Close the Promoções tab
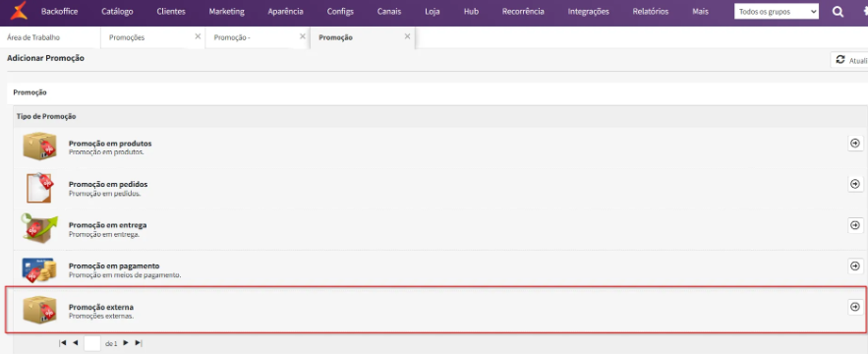The height and width of the screenshot is (354, 868). point(198,36)
